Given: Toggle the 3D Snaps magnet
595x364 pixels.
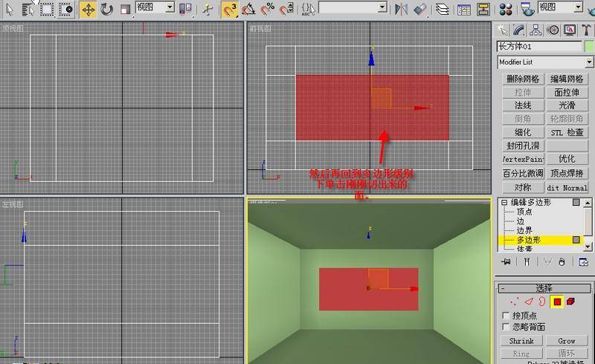Looking at the screenshot, I should 230,10.
